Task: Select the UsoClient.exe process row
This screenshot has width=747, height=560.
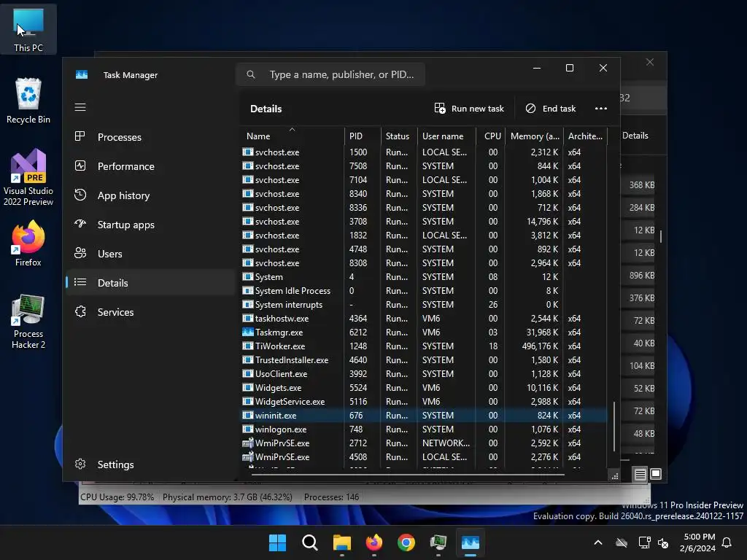Action: pyautogui.click(x=424, y=374)
